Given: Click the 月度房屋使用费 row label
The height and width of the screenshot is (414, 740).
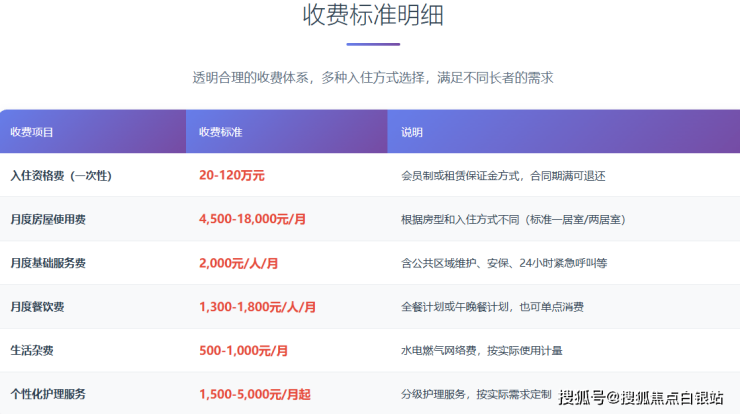Looking at the screenshot, I should [x=48, y=219].
